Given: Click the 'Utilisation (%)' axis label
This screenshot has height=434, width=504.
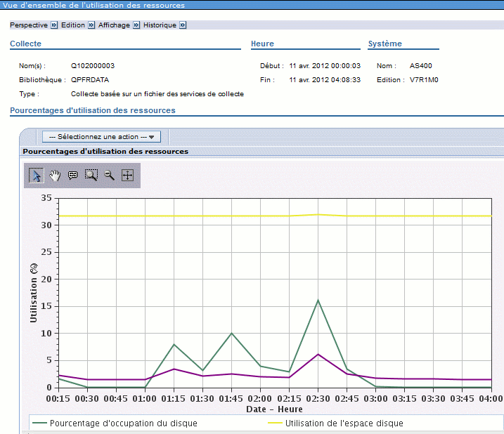Looking at the screenshot, I should click(34, 293).
